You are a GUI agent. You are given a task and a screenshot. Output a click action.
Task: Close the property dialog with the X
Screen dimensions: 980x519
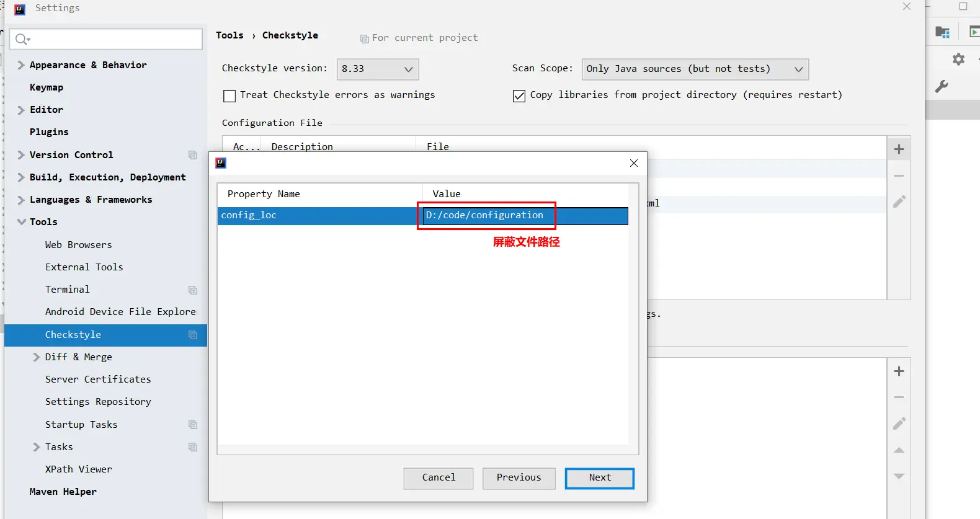point(634,163)
